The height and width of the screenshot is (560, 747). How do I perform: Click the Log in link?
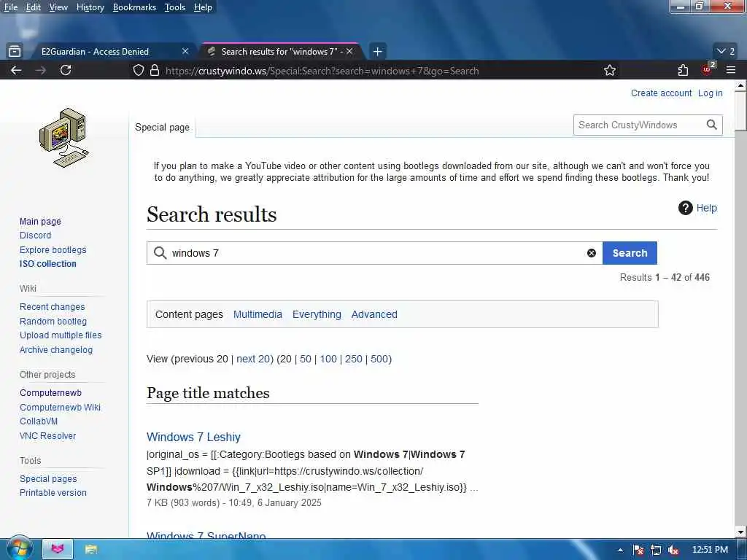click(x=711, y=93)
